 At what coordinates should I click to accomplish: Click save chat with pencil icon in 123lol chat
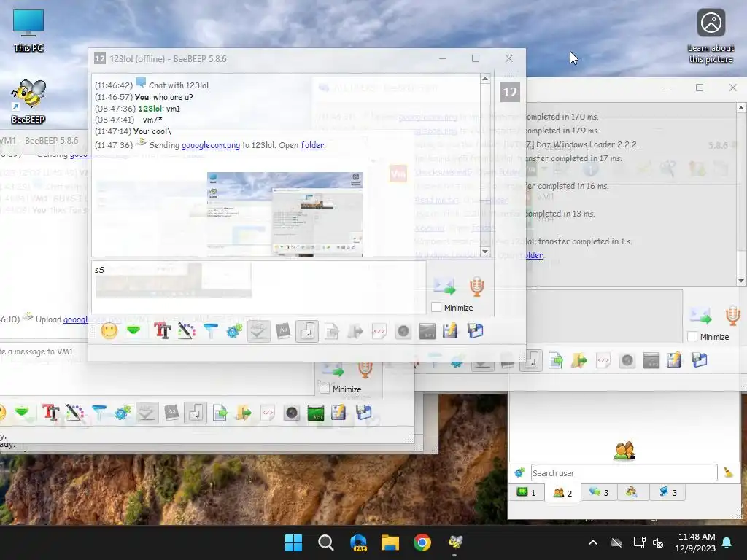pyautogui.click(x=450, y=330)
